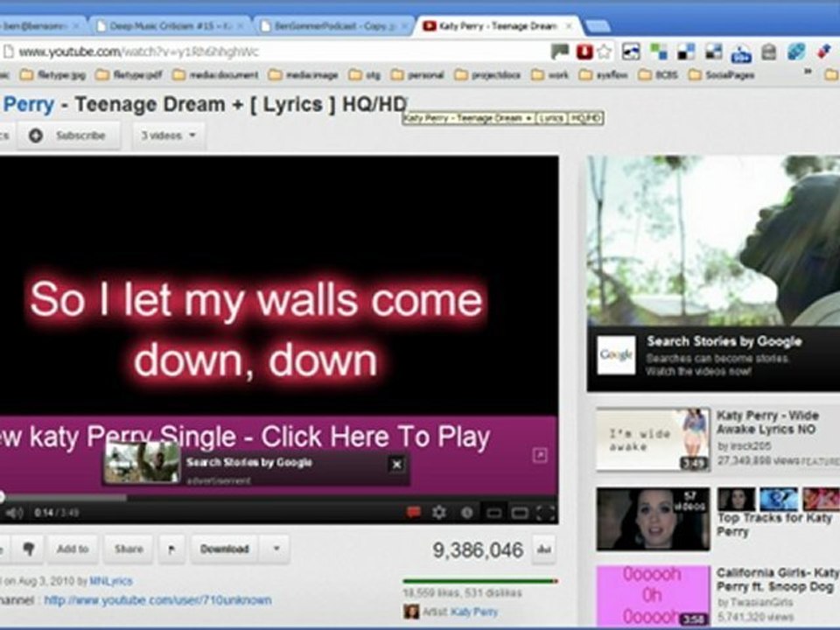The image size is (840, 630).
Task: Toggle annotations with the red speech-bubble icon
Action: [414, 513]
